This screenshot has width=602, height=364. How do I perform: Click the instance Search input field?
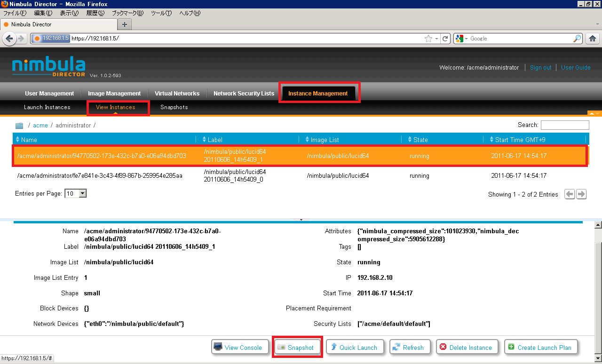[x=564, y=125]
